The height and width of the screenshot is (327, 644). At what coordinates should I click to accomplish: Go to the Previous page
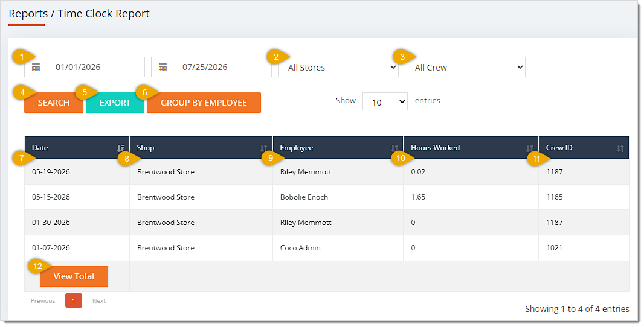pos(43,300)
